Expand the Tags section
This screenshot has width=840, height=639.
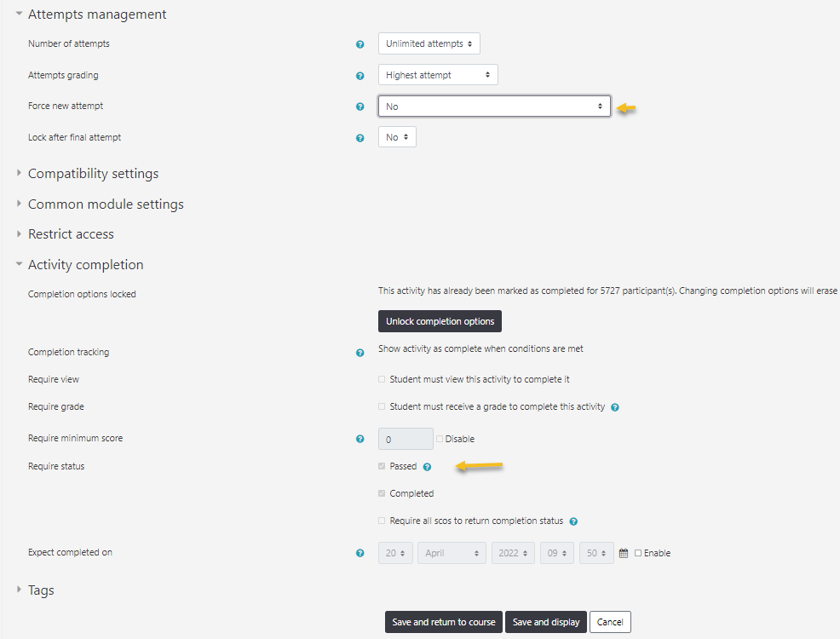point(40,590)
